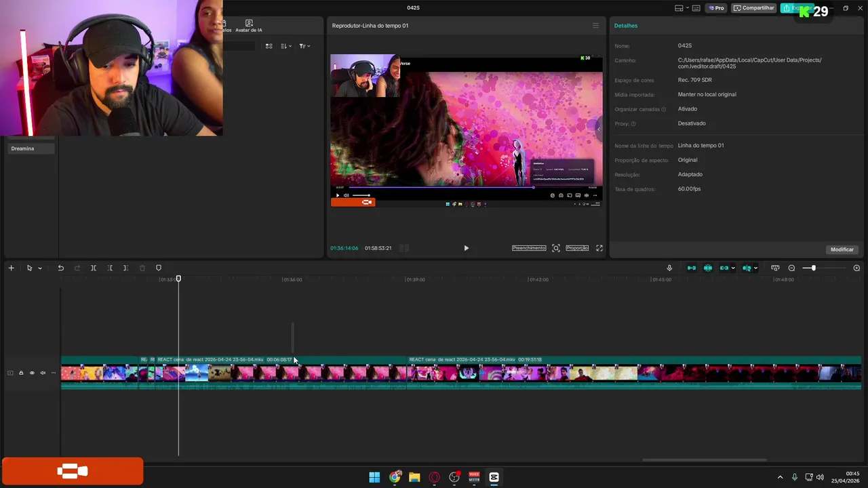
Task: Open more track options ellipsis
Action: [x=54, y=373]
